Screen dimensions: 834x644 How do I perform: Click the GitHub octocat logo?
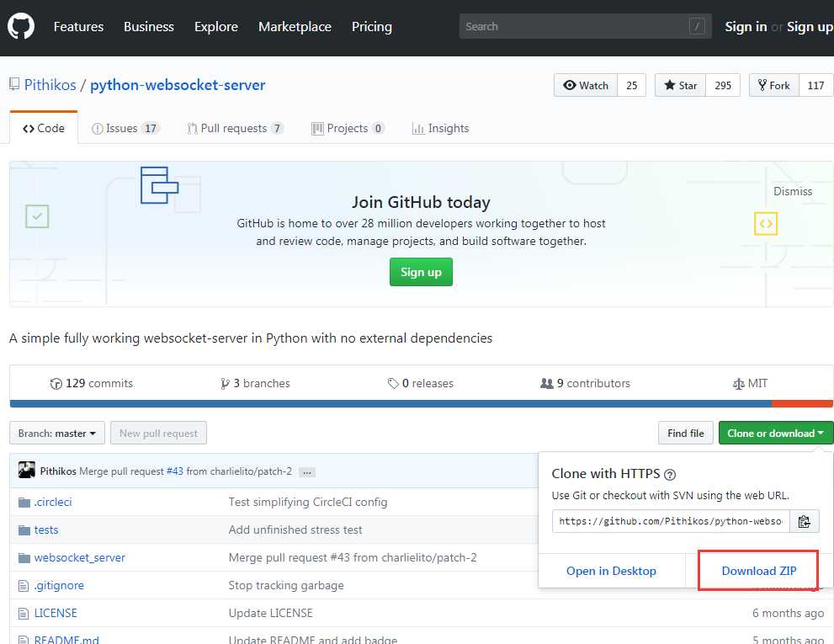click(x=21, y=26)
